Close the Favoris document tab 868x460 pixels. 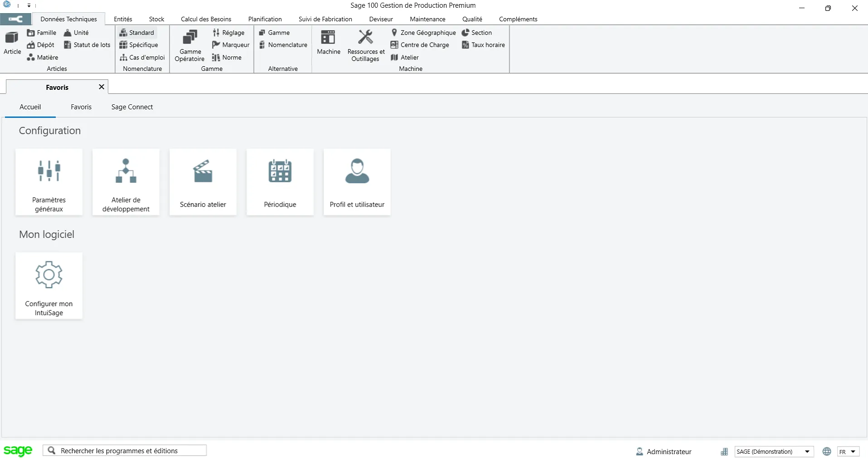click(102, 87)
